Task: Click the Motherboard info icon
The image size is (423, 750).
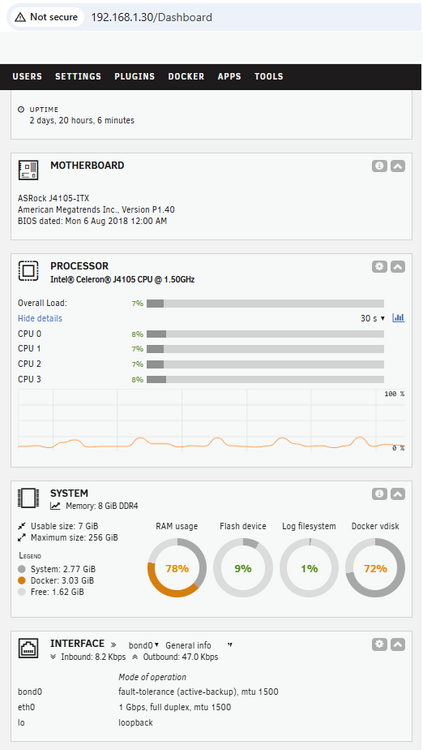Action: tap(379, 166)
